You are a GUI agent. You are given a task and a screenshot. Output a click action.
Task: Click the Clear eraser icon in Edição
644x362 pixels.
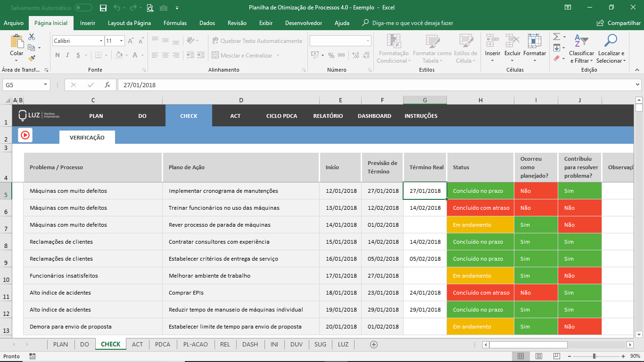(x=556, y=58)
